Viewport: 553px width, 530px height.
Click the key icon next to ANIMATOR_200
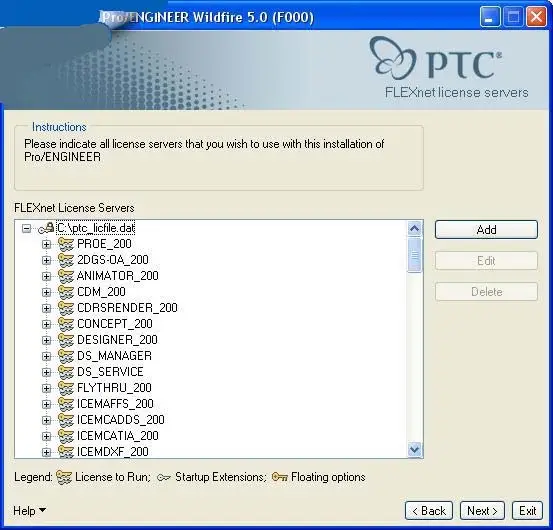[66, 276]
